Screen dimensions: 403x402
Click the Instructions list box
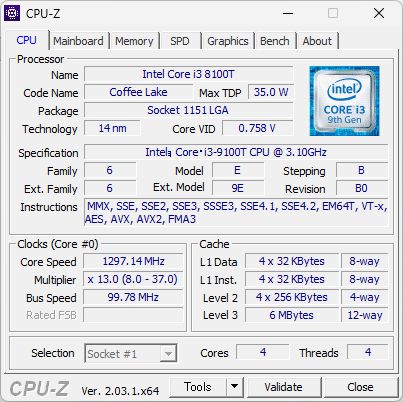click(x=236, y=213)
